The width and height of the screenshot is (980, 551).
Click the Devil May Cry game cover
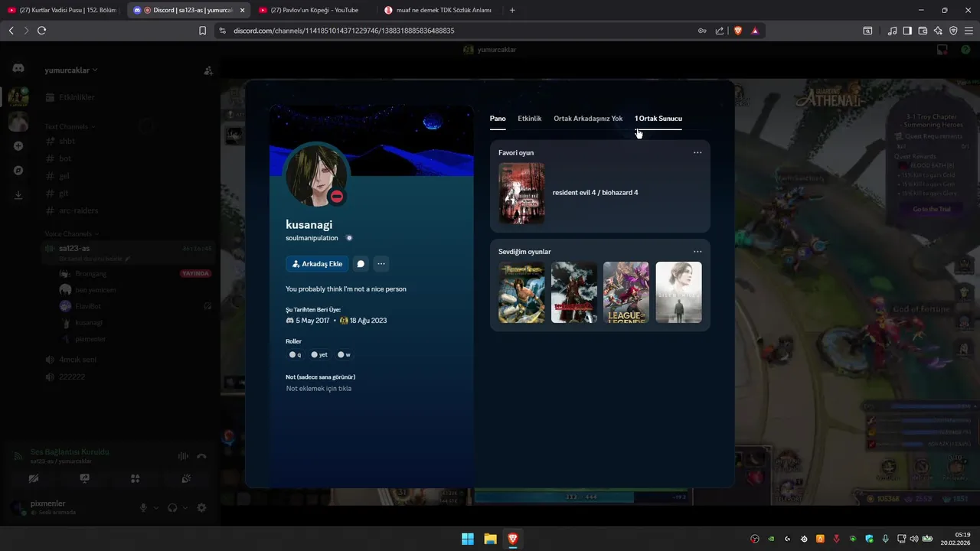click(574, 292)
